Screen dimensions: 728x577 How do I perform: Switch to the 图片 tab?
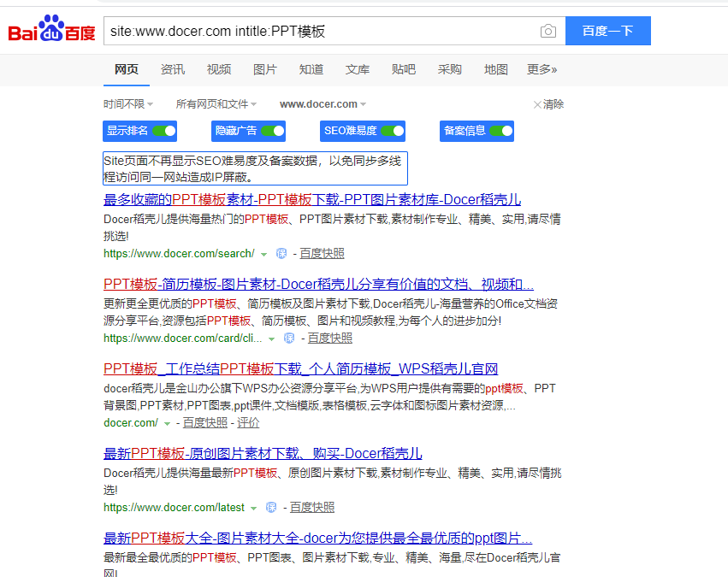point(265,69)
